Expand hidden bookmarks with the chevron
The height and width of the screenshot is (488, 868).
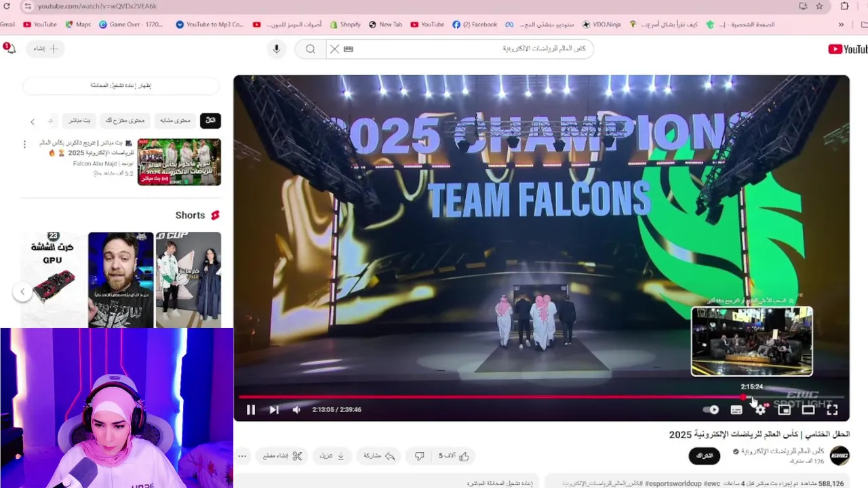[842, 24]
